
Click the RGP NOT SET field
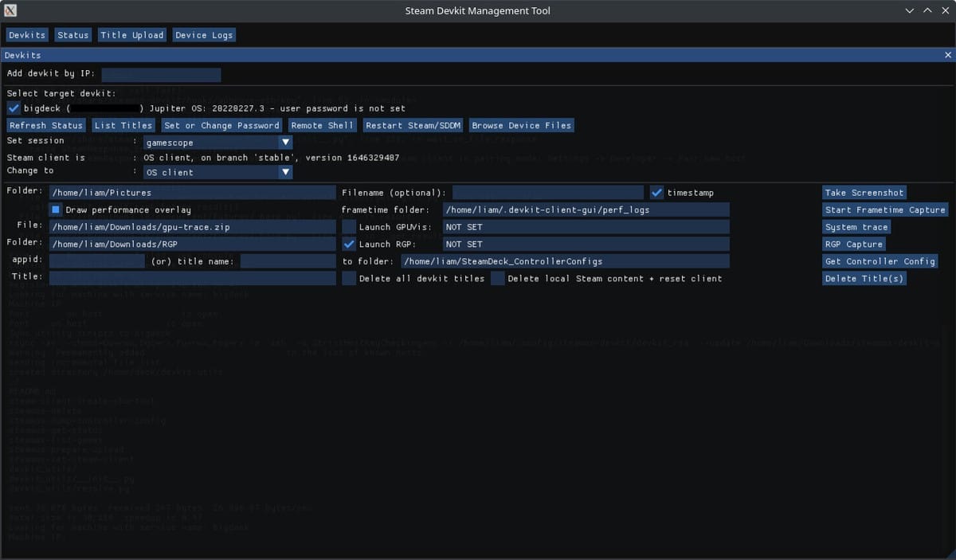point(586,245)
